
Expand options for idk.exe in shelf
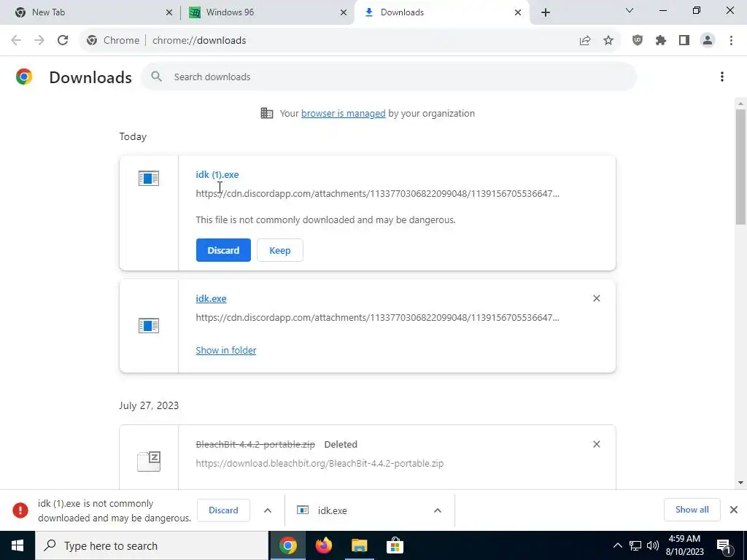coord(438,510)
